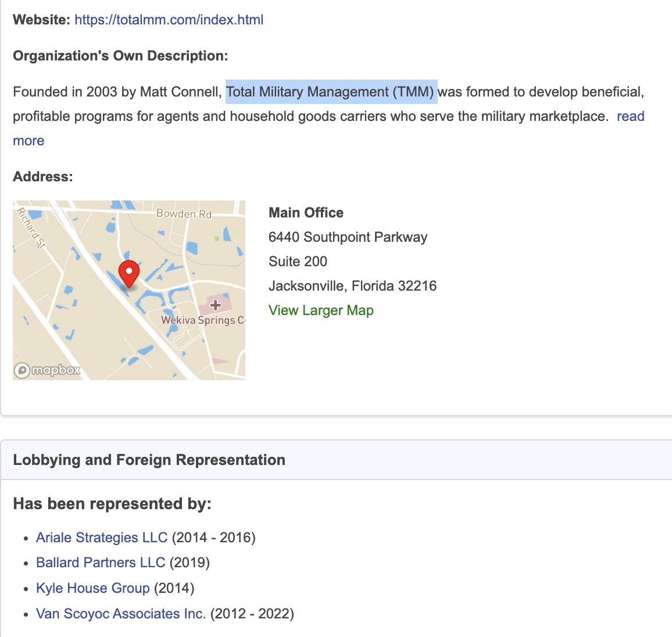Click the Wekiva Springs label on map
Viewport: 672px width, 637px height.
click(x=203, y=320)
